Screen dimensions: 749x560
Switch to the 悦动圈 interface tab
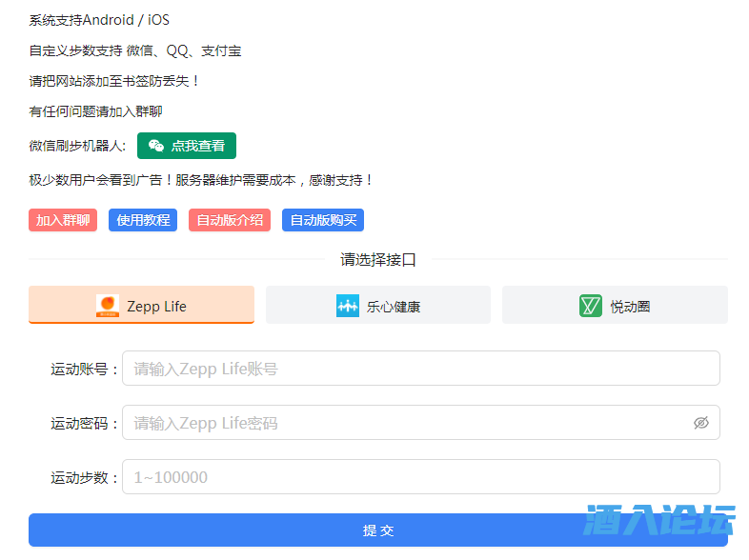point(615,305)
